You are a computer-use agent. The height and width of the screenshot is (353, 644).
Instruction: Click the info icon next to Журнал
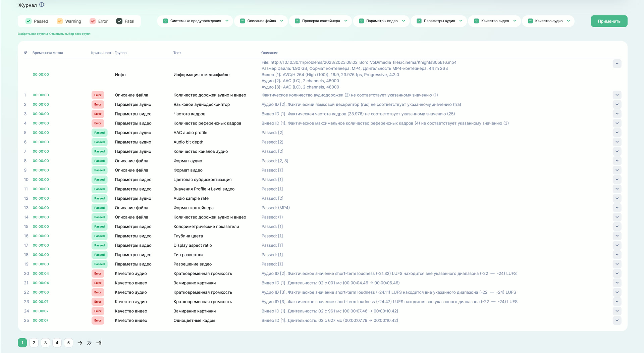click(42, 5)
